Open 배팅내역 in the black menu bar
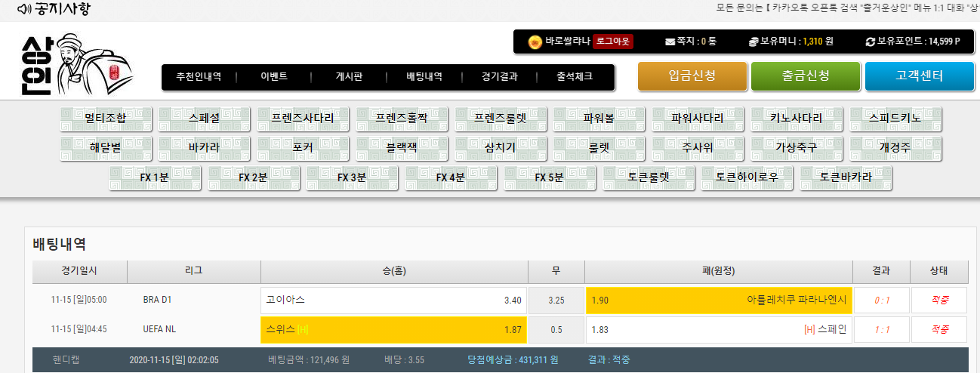Image resolution: width=980 pixels, height=373 pixels. pyautogui.click(x=424, y=77)
